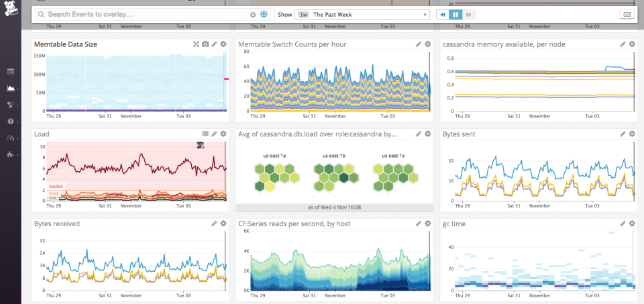This screenshot has height=304, width=644.
Task: Open gear for cassandra memory available graph
Action: point(632,44)
